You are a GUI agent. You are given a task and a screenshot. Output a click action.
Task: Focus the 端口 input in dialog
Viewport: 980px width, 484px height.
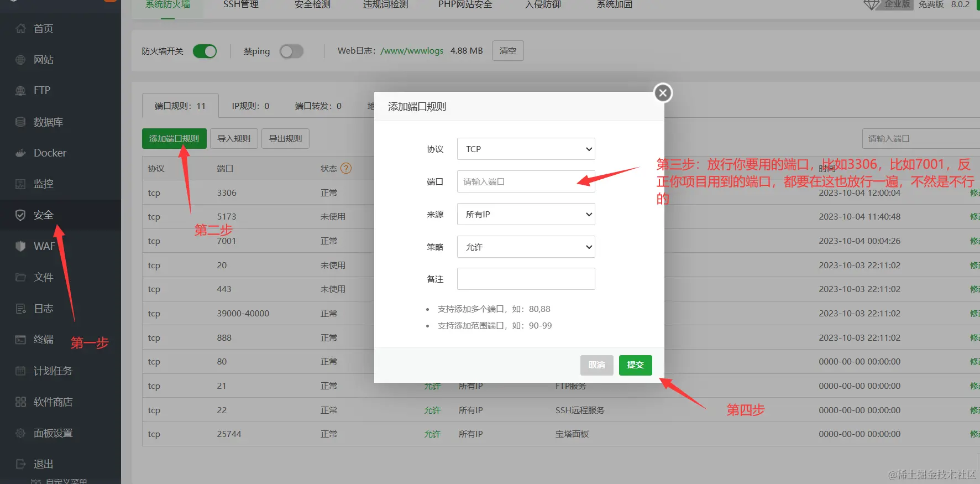click(526, 181)
